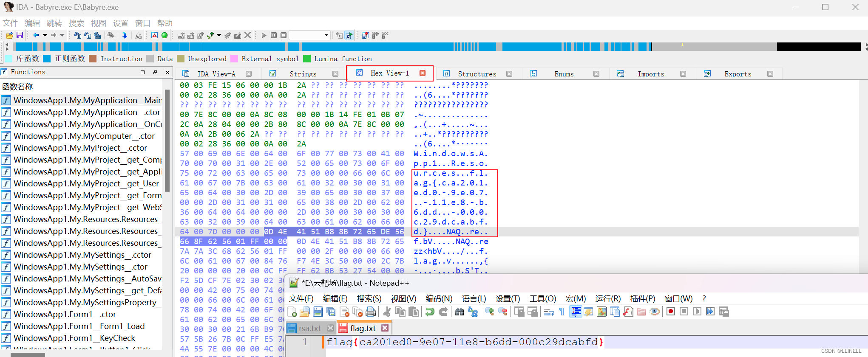This screenshot has width=868, height=357.
Task: Open dropdown next to green plus icon
Action: [219, 35]
